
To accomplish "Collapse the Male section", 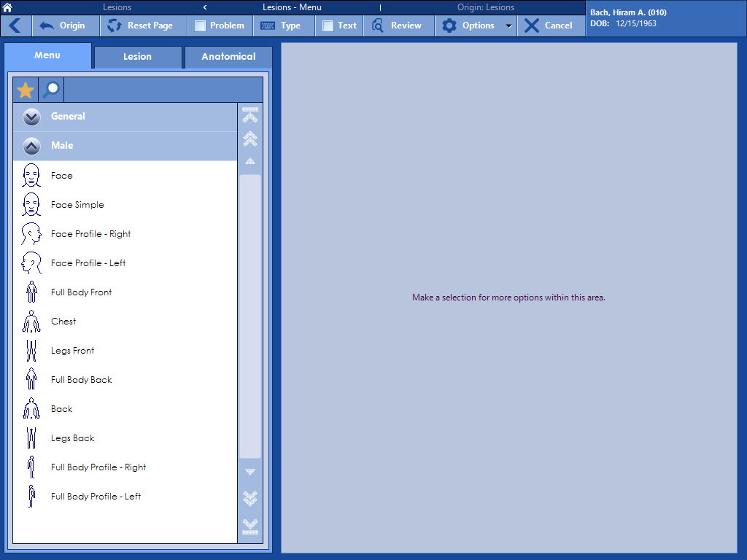I will click(x=31, y=146).
